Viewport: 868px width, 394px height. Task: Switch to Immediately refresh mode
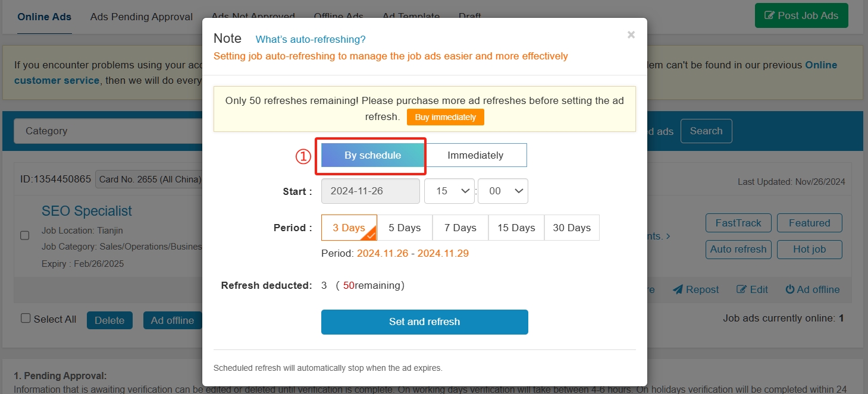click(475, 155)
